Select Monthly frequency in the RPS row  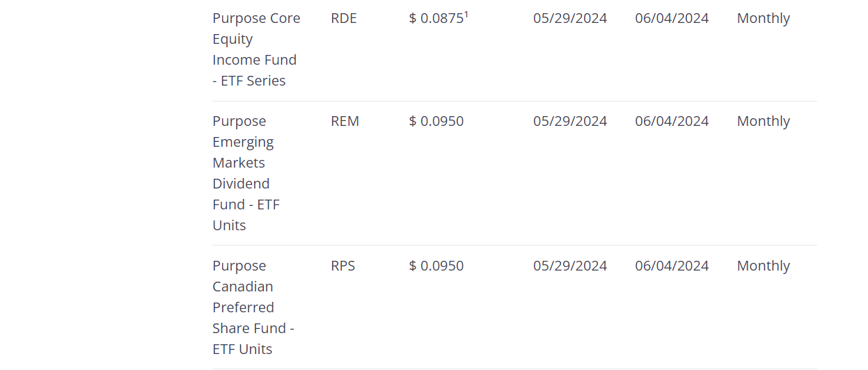click(x=764, y=266)
